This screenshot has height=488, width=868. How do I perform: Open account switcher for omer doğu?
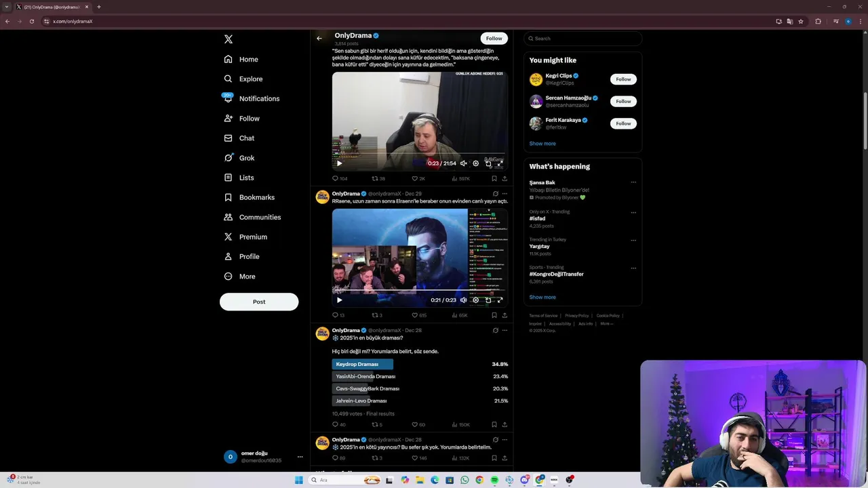pyautogui.click(x=263, y=457)
